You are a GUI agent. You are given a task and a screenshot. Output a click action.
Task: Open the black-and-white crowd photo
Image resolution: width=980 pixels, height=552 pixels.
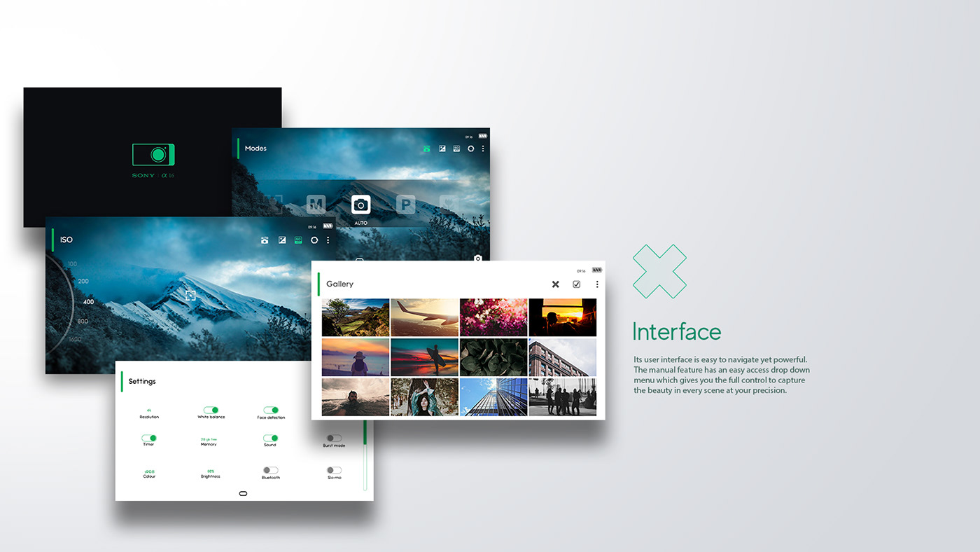(563, 397)
